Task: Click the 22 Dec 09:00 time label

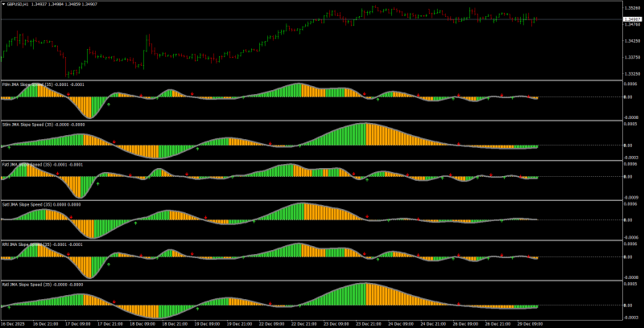Action: point(271,324)
